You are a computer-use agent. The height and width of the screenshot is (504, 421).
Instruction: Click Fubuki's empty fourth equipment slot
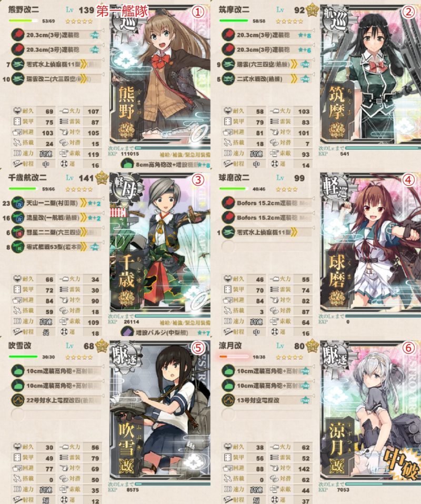click(56, 415)
